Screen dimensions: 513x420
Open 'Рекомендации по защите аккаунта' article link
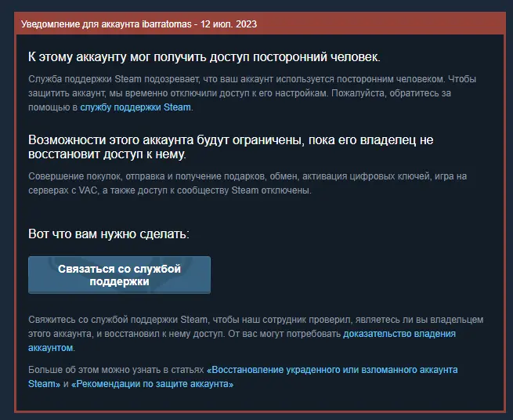tap(152, 384)
